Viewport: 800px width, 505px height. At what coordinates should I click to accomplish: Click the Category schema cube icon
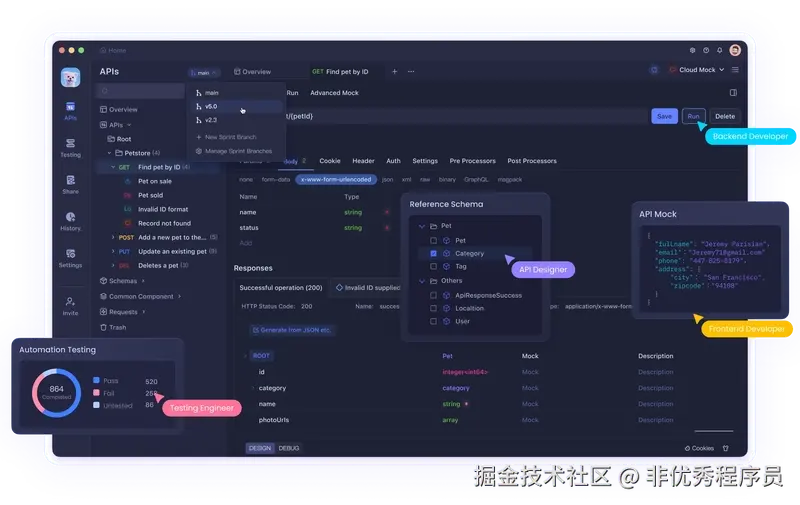pos(446,254)
